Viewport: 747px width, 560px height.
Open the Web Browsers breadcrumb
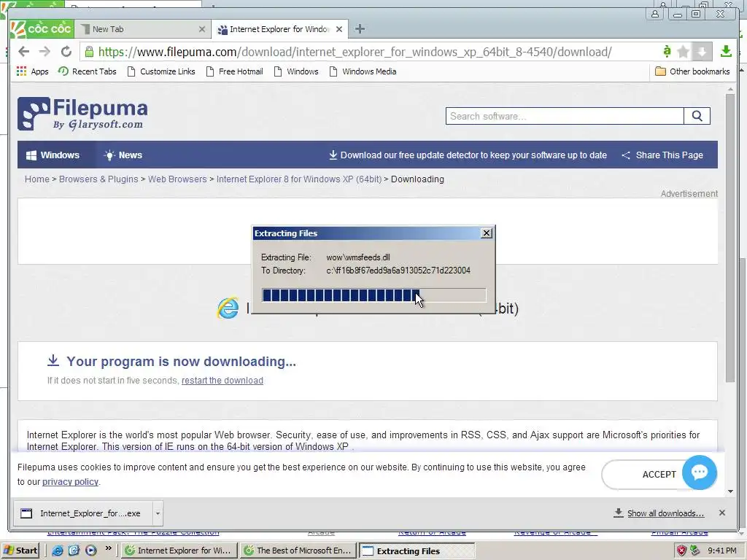pyautogui.click(x=177, y=179)
